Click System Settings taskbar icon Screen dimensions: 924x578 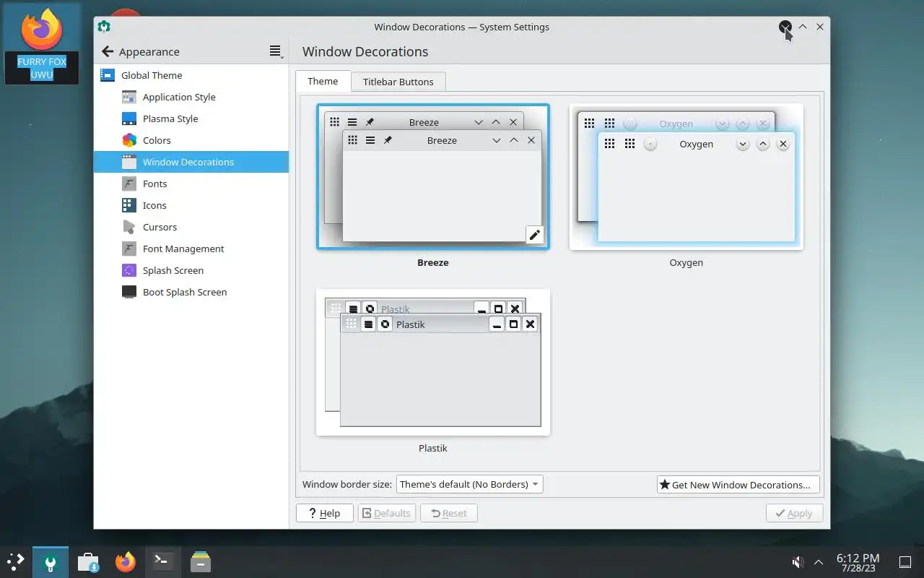click(x=50, y=561)
